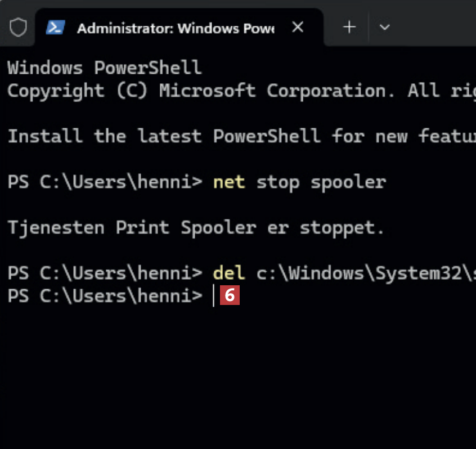Select the Administrator: Windows PowerShell tab
This screenshot has width=476, height=449.
click(x=174, y=28)
